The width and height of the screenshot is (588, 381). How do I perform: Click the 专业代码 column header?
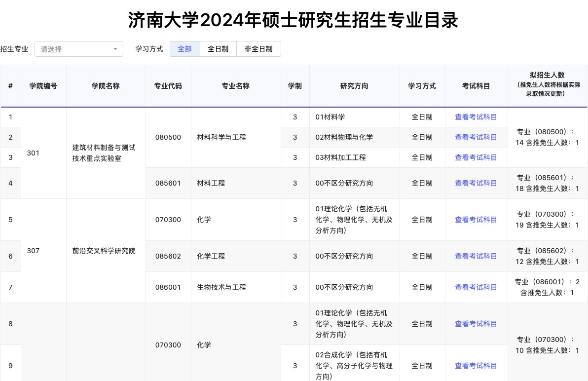point(168,86)
